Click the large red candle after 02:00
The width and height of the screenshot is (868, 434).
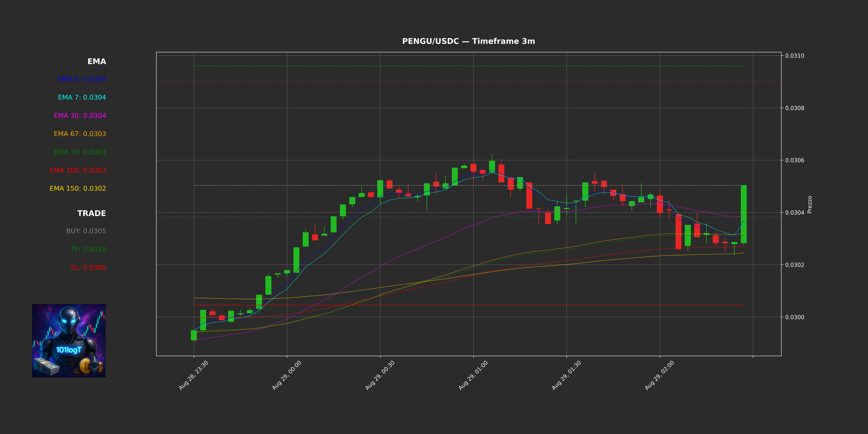[678, 232]
